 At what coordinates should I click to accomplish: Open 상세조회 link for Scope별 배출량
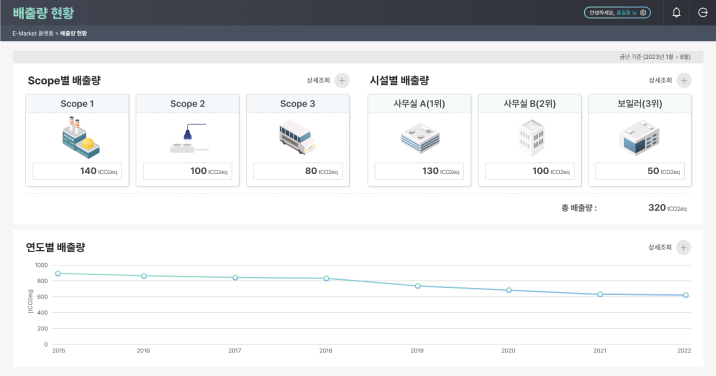[x=318, y=80]
